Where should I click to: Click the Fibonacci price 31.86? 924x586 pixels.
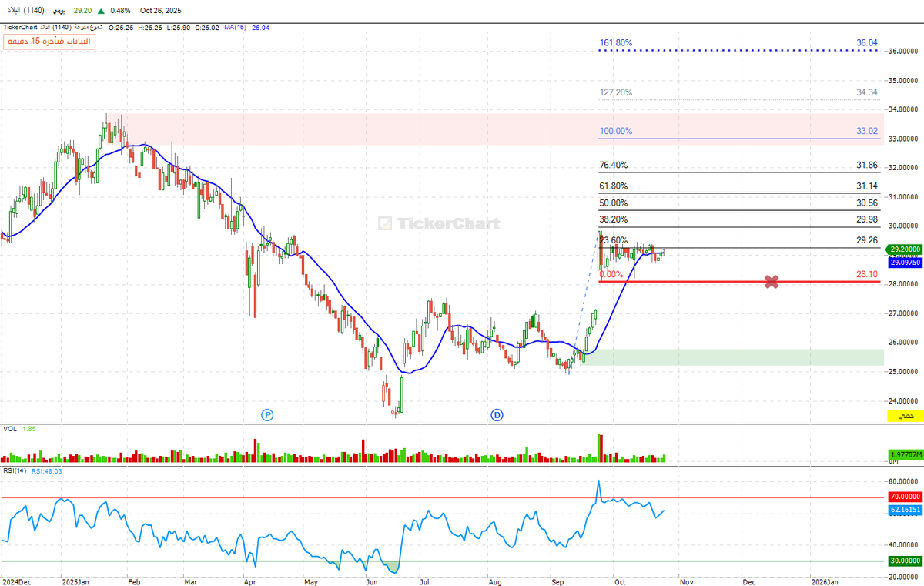[867, 165]
